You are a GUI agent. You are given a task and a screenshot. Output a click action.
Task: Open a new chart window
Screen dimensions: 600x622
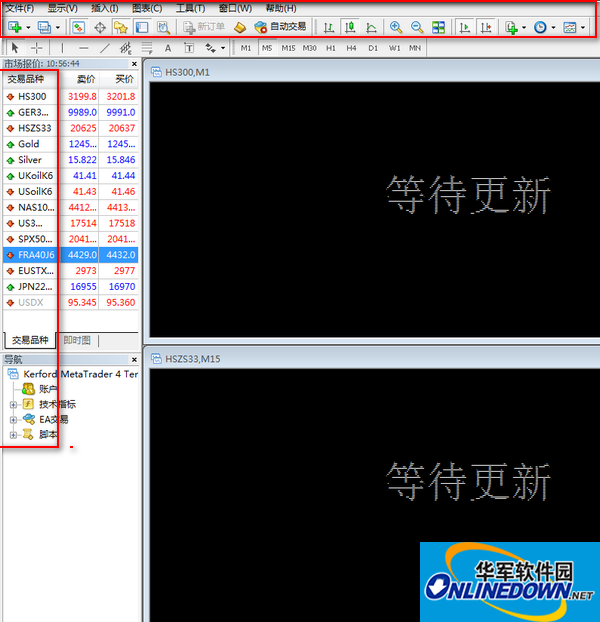(15, 27)
